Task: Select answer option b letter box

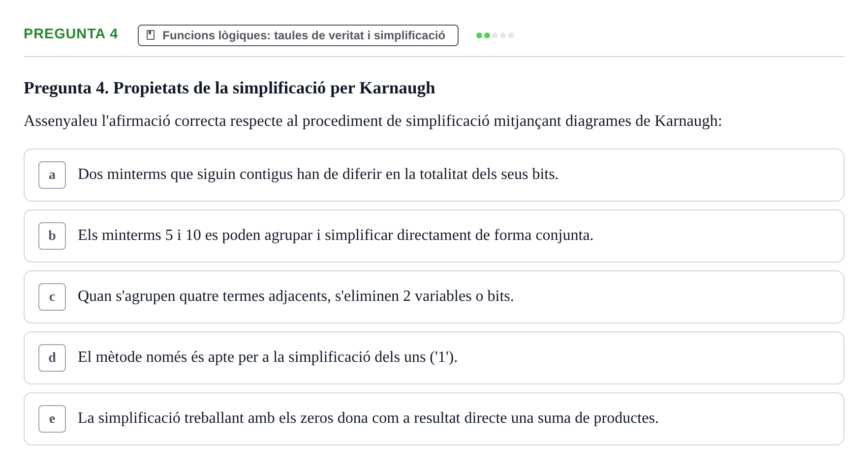Action: (52, 236)
